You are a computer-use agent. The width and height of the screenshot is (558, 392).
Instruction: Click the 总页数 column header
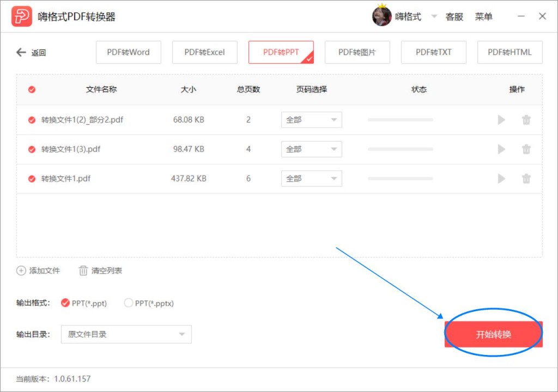coord(248,89)
